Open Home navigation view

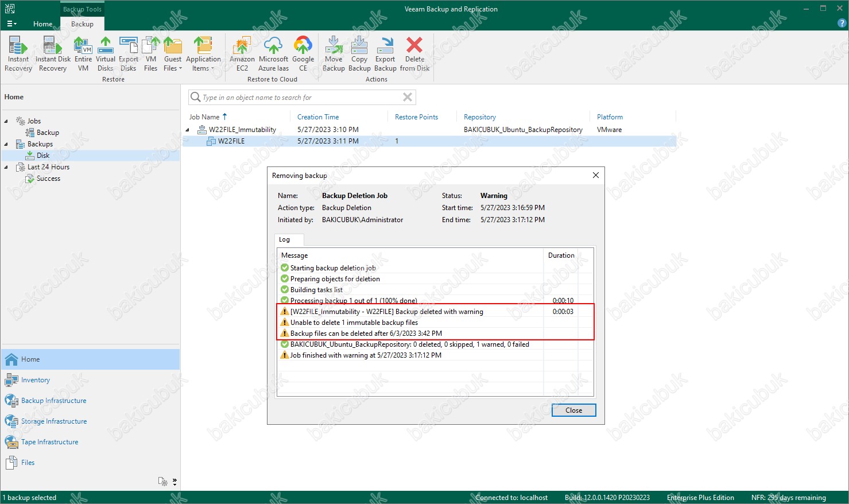click(91, 359)
